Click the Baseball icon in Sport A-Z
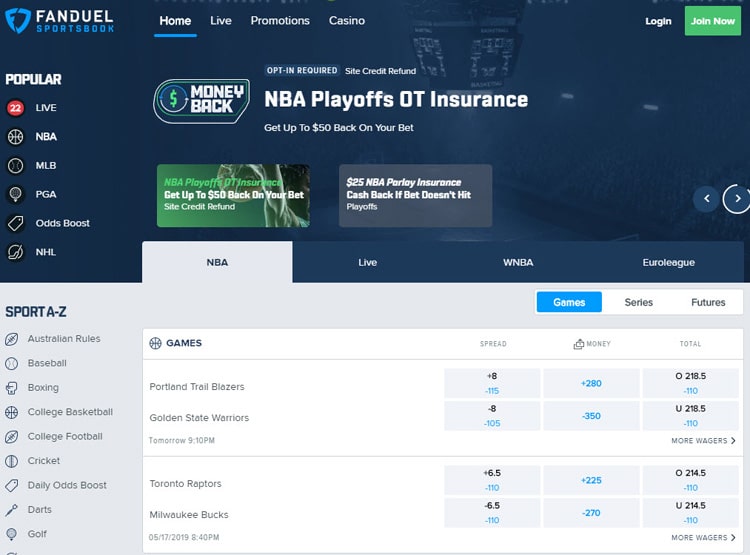Viewport: 750px width, 555px height. (11, 363)
